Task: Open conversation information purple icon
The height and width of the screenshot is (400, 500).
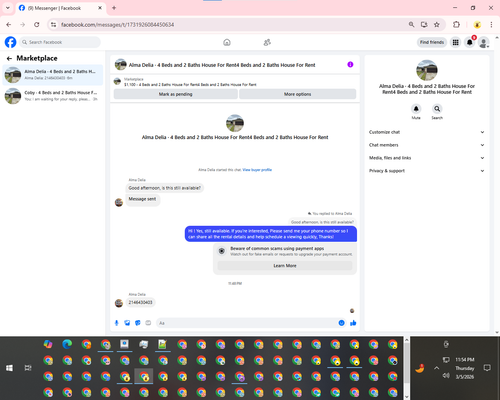Action: pos(350,65)
